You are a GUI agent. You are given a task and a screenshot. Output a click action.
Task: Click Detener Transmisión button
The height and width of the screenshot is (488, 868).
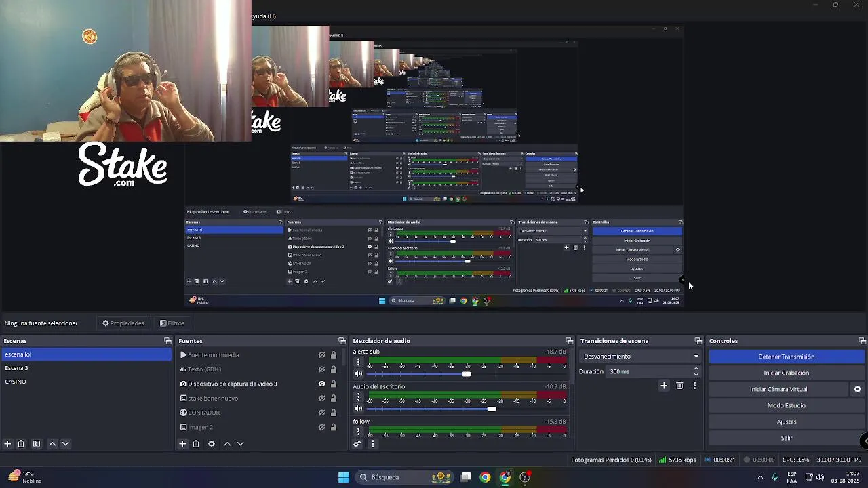point(787,357)
